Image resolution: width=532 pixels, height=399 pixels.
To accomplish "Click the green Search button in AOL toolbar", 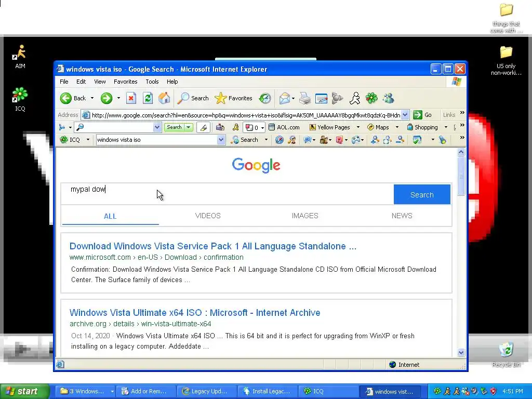I will click(x=175, y=127).
